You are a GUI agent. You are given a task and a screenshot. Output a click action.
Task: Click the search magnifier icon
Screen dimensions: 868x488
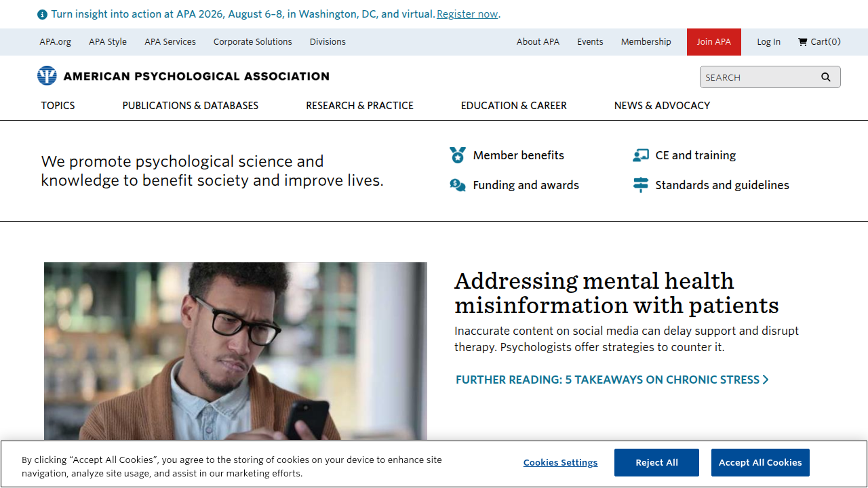825,77
